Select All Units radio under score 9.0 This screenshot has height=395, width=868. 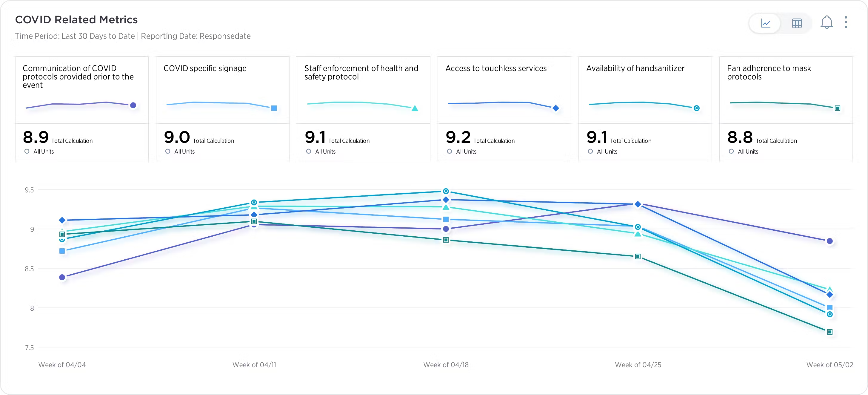pos(168,151)
